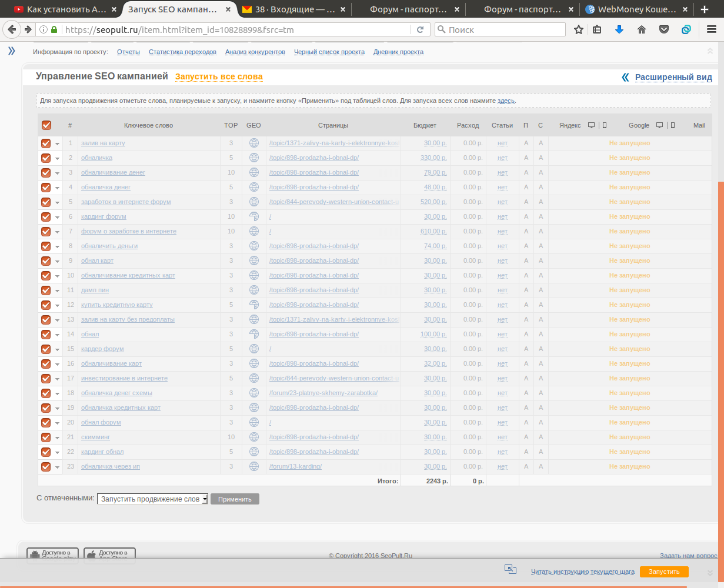Uncheck the залив на карту row checkbox
The width and height of the screenshot is (724, 588).
coord(46,143)
